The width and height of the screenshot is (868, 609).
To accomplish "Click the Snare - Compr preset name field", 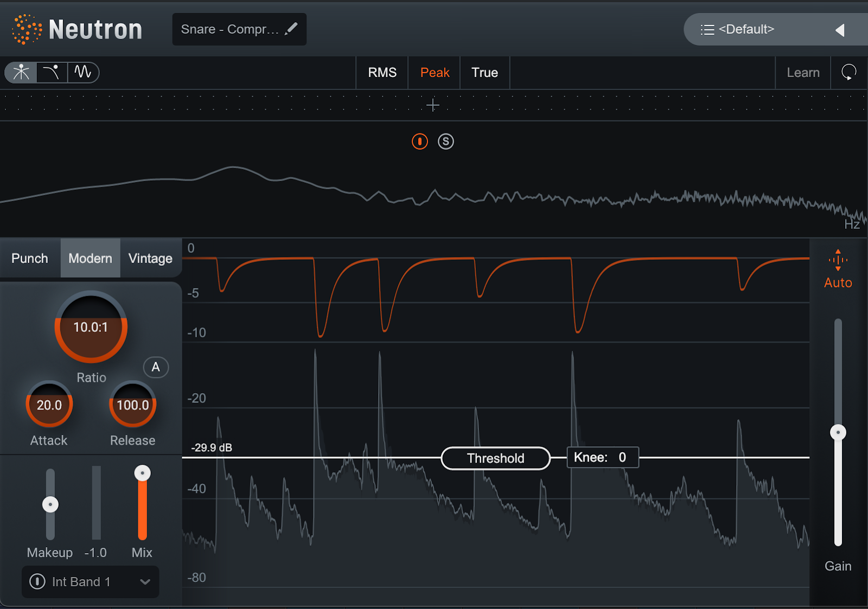I will (x=239, y=29).
